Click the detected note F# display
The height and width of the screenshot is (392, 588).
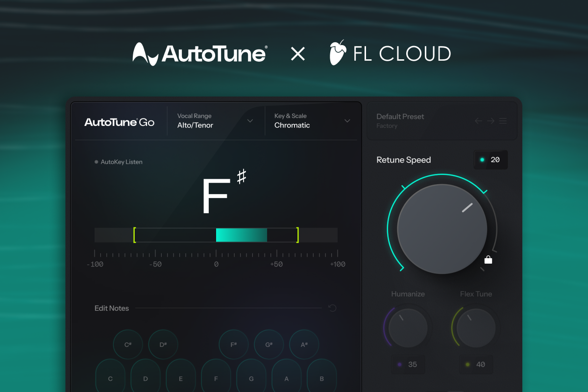pyautogui.click(x=224, y=193)
